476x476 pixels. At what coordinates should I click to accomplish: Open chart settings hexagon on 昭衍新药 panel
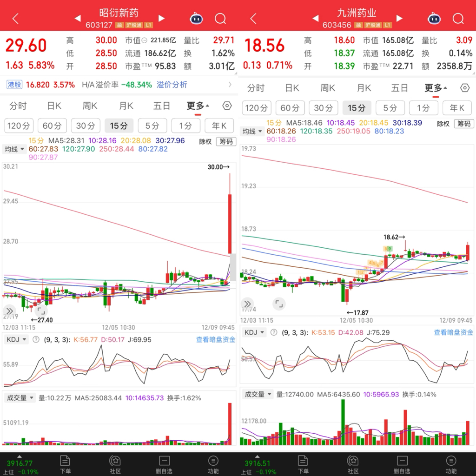point(227,106)
